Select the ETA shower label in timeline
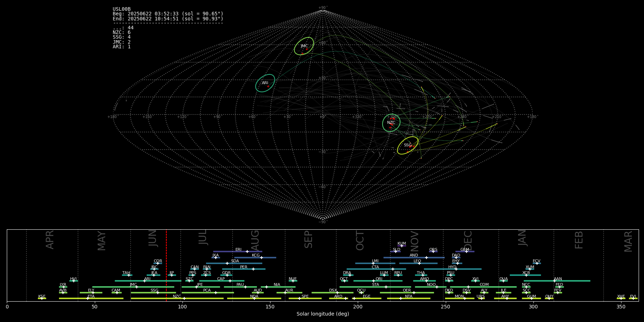 pos(91,297)
